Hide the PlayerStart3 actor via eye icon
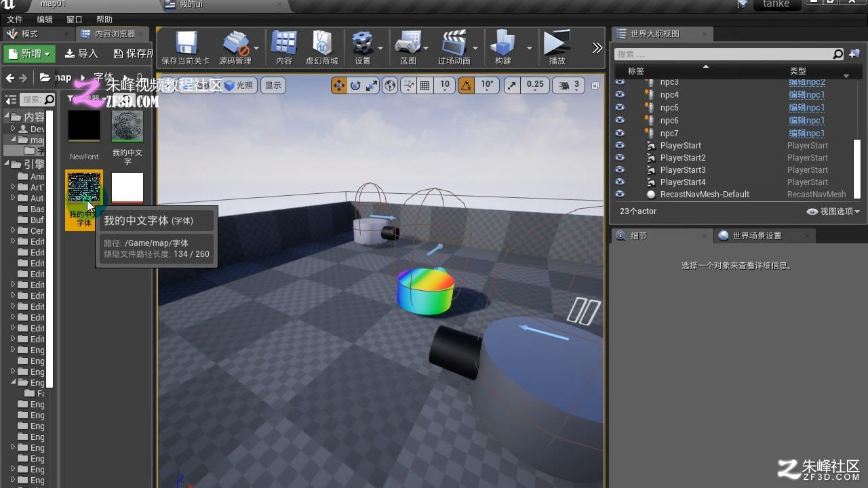868x488 pixels. tap(620, 170)
